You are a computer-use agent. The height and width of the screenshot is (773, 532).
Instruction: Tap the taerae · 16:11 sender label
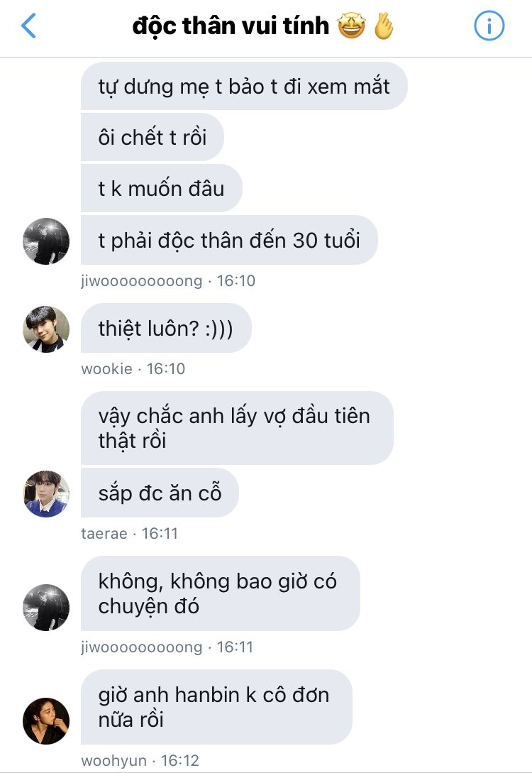[x=129, y=533]
